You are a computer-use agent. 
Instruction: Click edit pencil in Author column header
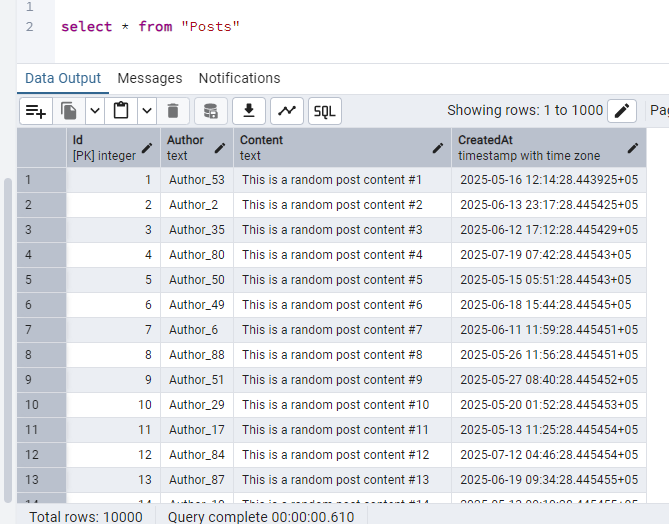(220, 148)
